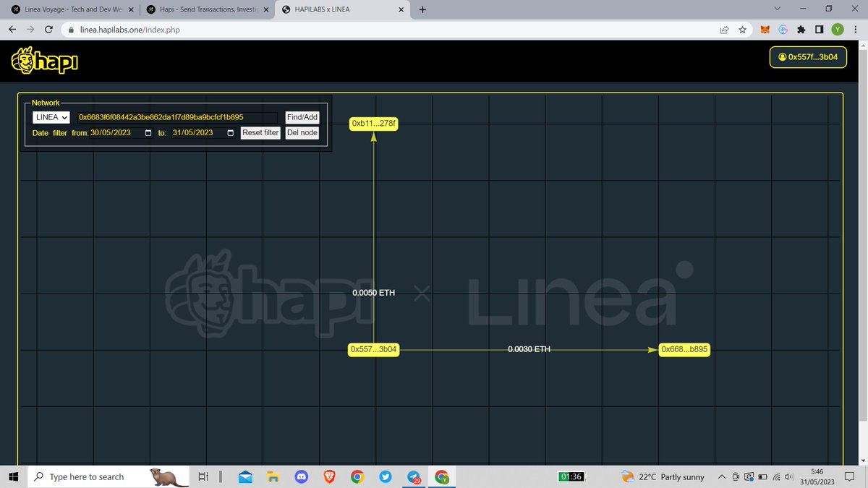The width and height of the screenshot is (868, 488).
Task: Open the Chrome profile Y avatar
Action: tap(838, 30)
